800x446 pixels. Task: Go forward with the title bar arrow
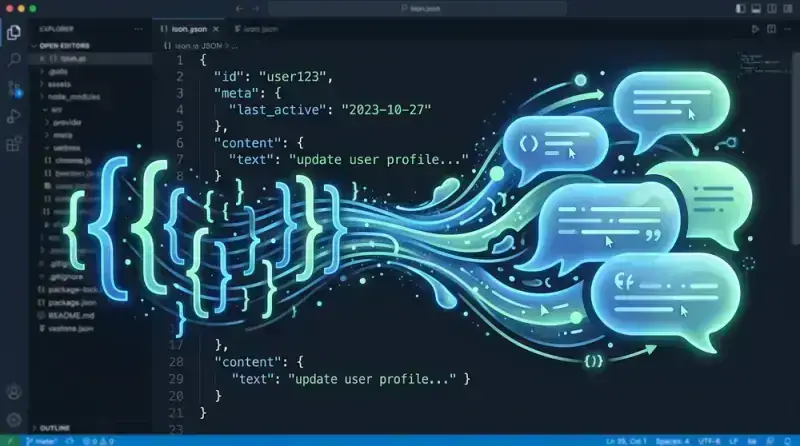(x=256, y=9)
